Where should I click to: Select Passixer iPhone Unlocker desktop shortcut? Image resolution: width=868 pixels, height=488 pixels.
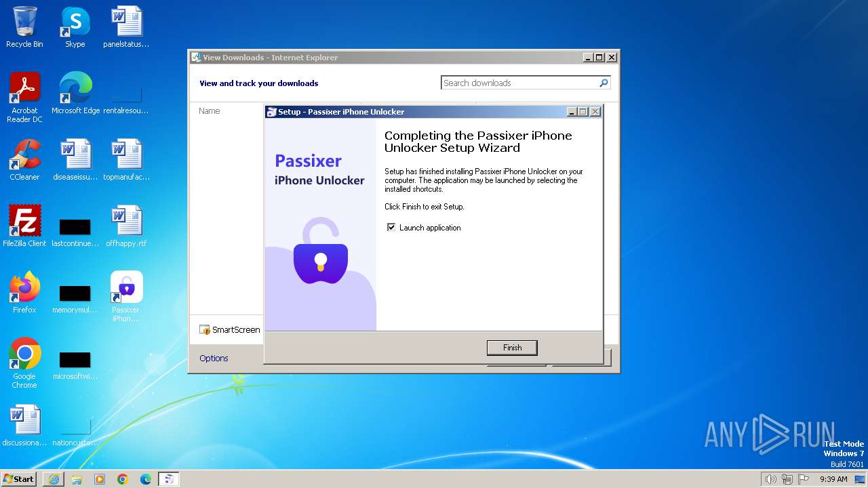(127, 297)
